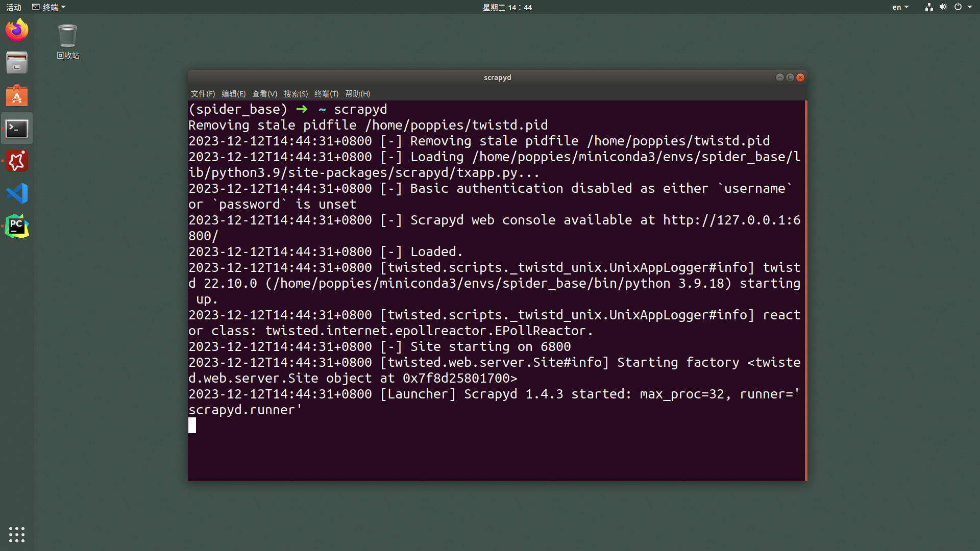Open the 编辑(E) menu
This screenshot has width=980, height=551.
[x=233, y=94]
